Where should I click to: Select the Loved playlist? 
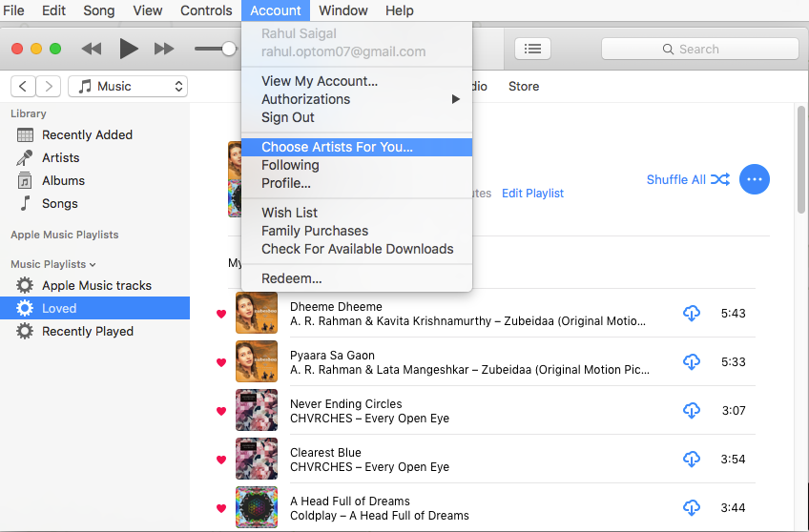(x=95, y=308)
